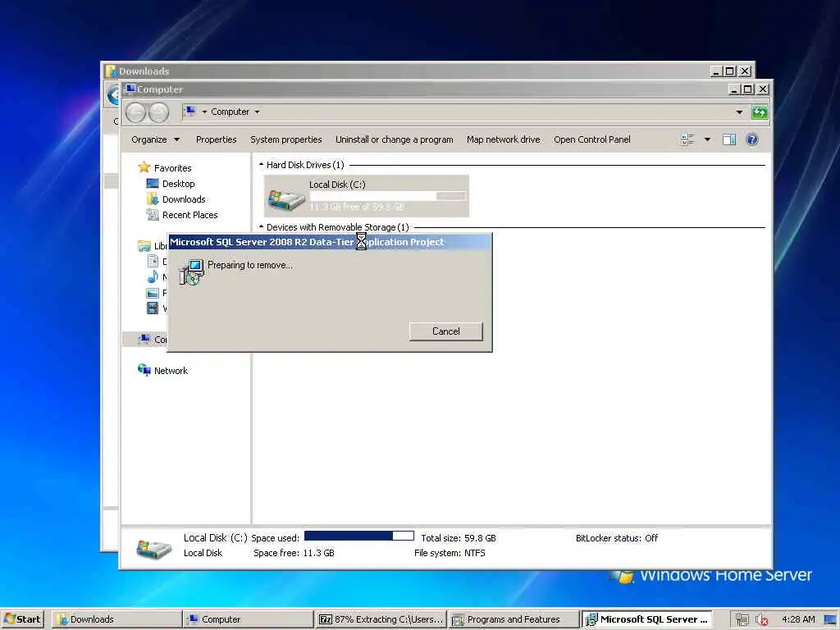Click the green refresh button
Viewport: 840px width, 630px height.
pos(760,112)
